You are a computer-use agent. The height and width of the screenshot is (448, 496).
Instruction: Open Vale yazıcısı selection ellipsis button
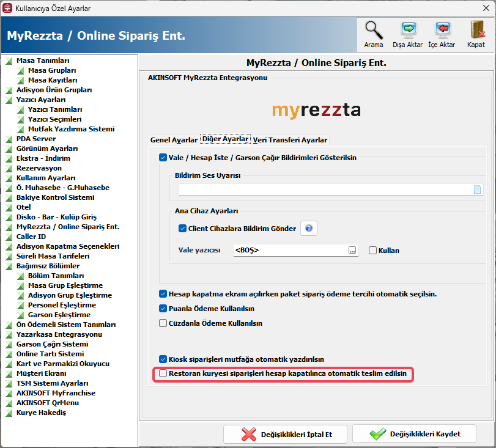(352, 251)
